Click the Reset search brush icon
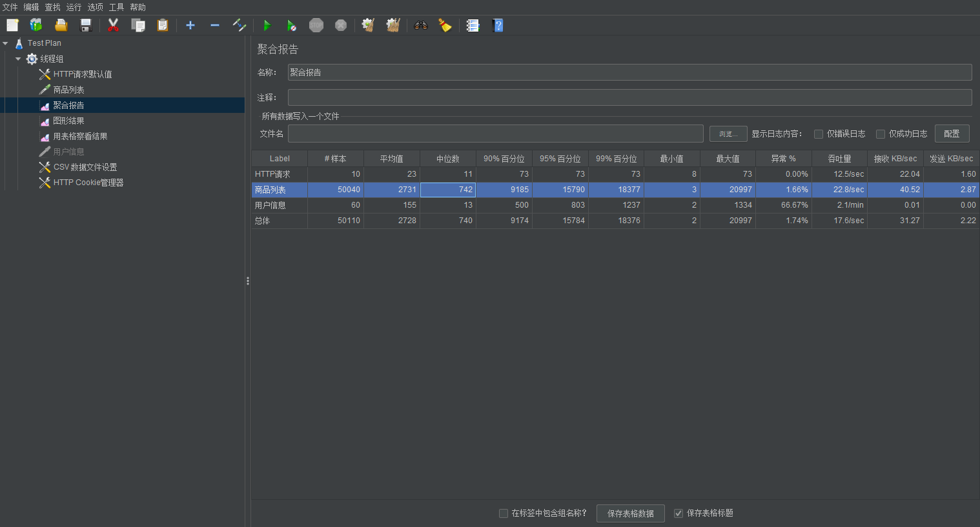This screenshot has width=980, height=527. click(445, 25)
